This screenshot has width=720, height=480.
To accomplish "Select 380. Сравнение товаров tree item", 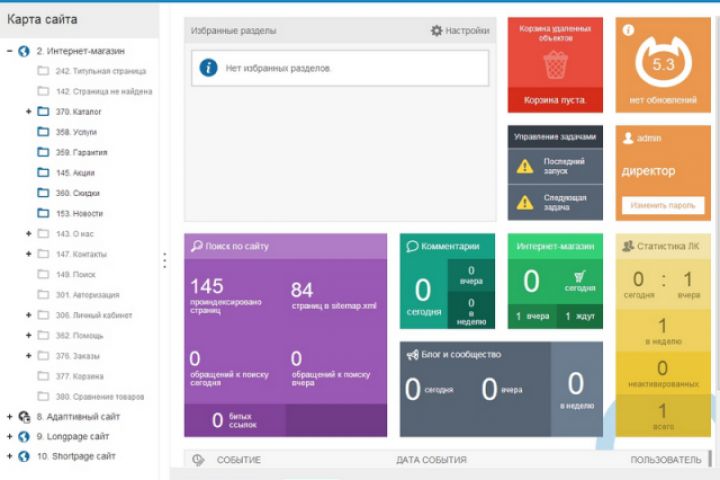I will tap(100, 396).
